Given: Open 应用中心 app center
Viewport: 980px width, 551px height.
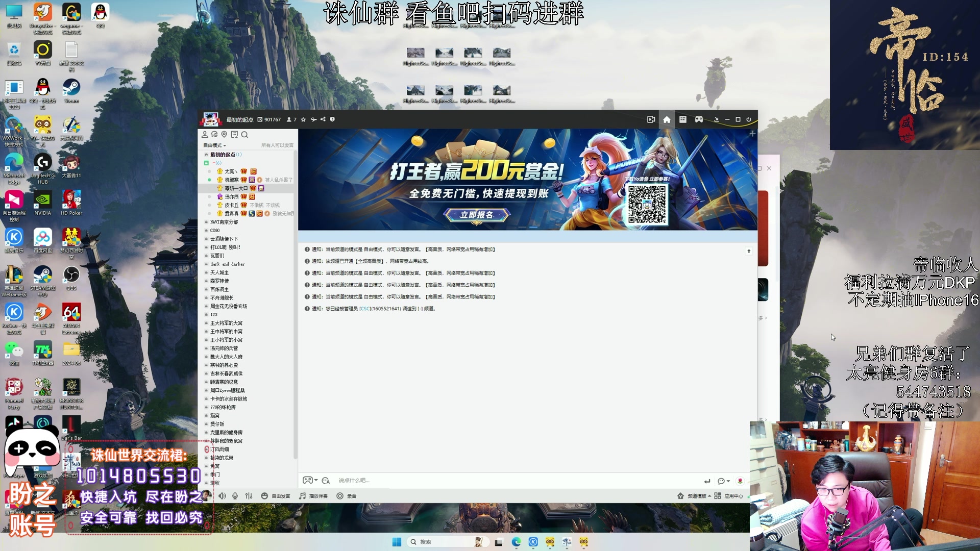Looking at the screenshot, I should coord(729,496).
